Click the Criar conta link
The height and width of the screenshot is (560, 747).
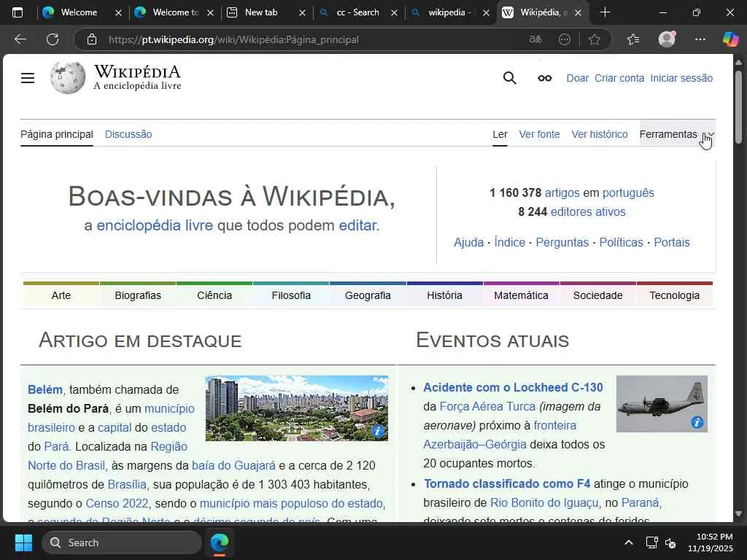619,78
